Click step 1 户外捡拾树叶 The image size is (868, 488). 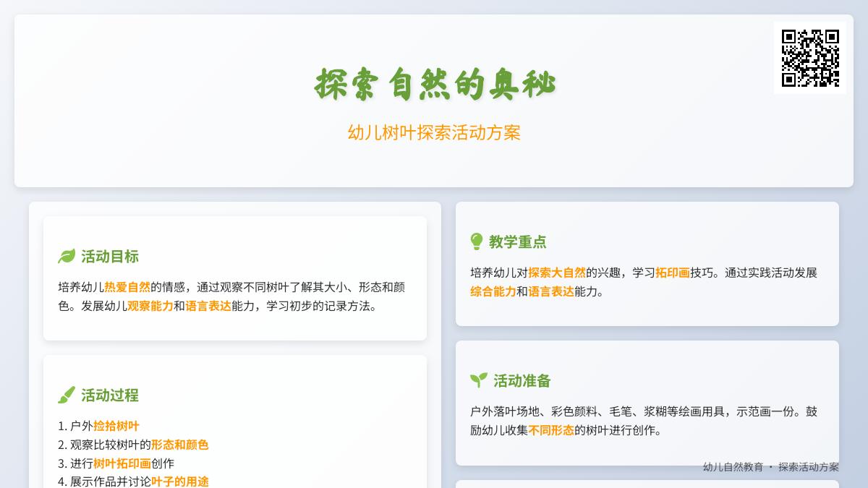(98, 426)
